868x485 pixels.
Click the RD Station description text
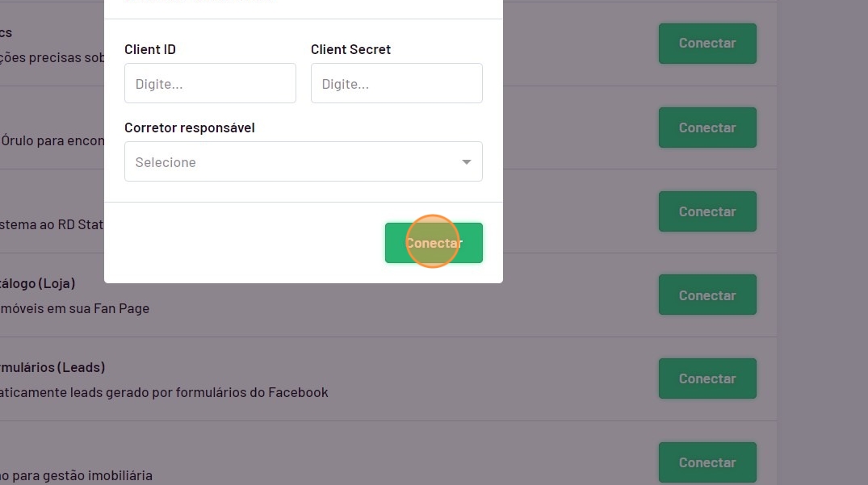pyautogui.click(x=52, y=224)
